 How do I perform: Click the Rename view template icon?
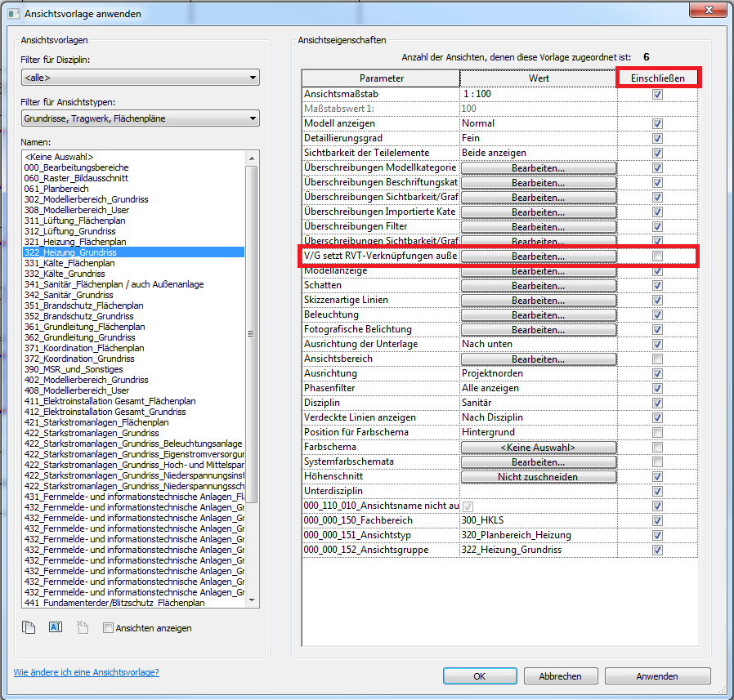[56, 627]
